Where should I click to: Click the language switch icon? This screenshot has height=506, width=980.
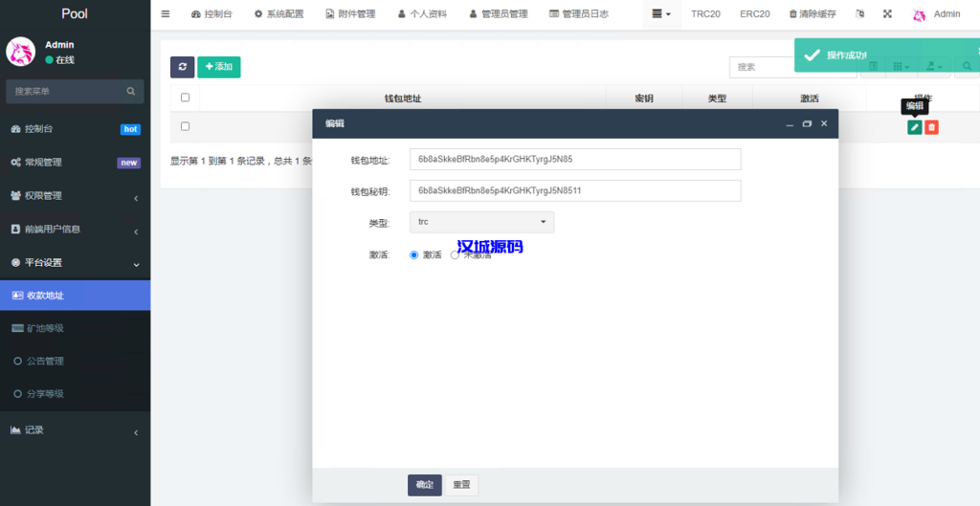click(x=860, y=13)
